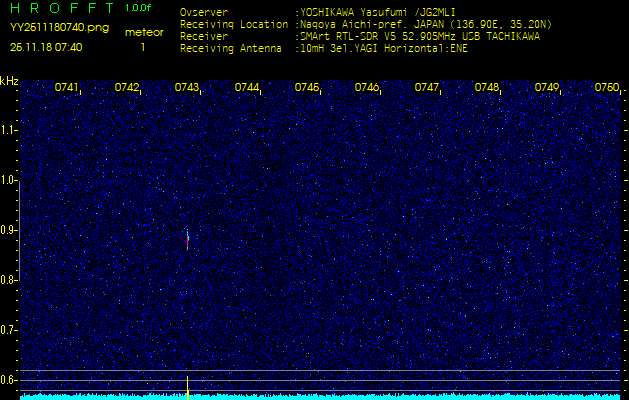629x400 pixels.
Task: Click the 'Ovserver' field label
Action: click(204, 12)
